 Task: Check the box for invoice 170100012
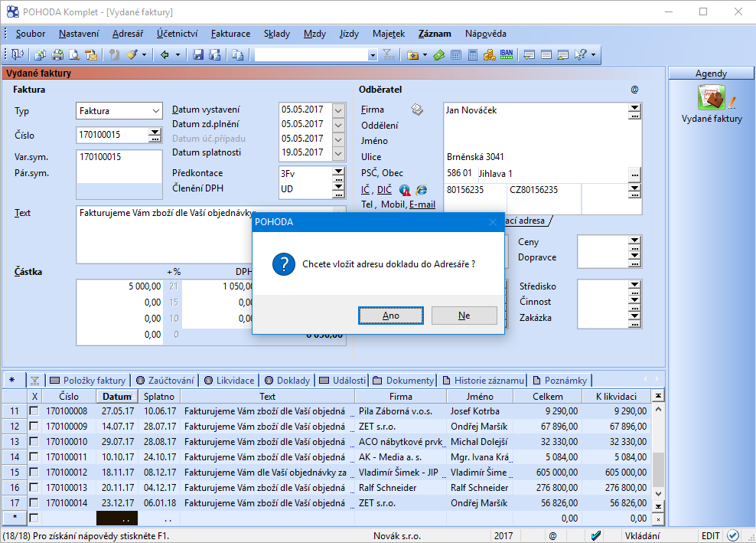click(x=34, y=472)
